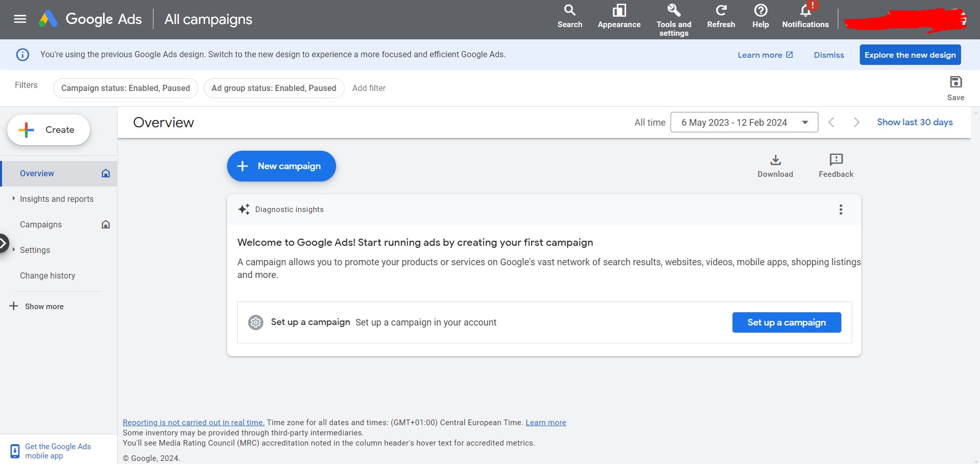Dismiss the new design banner

click(x=829, y=55)
